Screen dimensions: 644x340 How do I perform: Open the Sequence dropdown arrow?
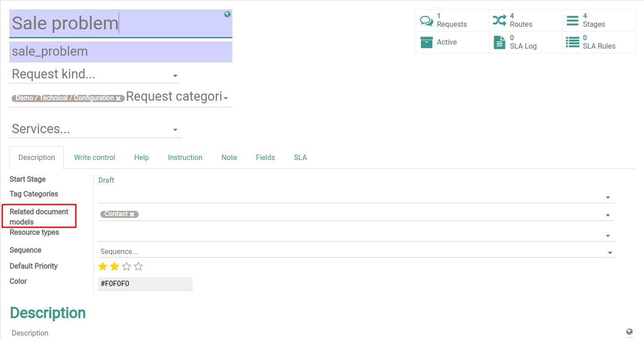[610, 253]
